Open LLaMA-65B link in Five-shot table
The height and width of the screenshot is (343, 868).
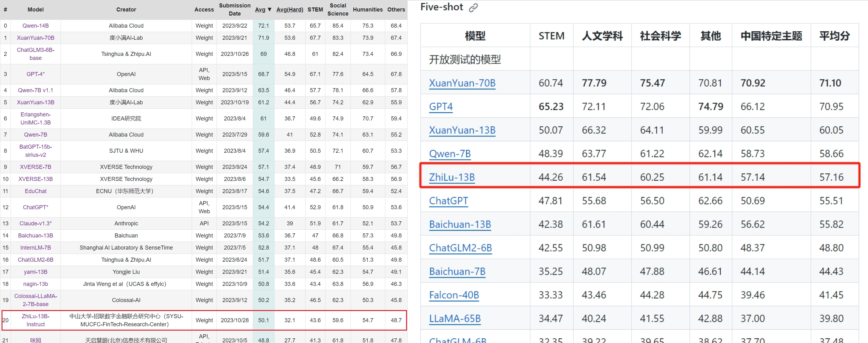(x=455, y=319)
